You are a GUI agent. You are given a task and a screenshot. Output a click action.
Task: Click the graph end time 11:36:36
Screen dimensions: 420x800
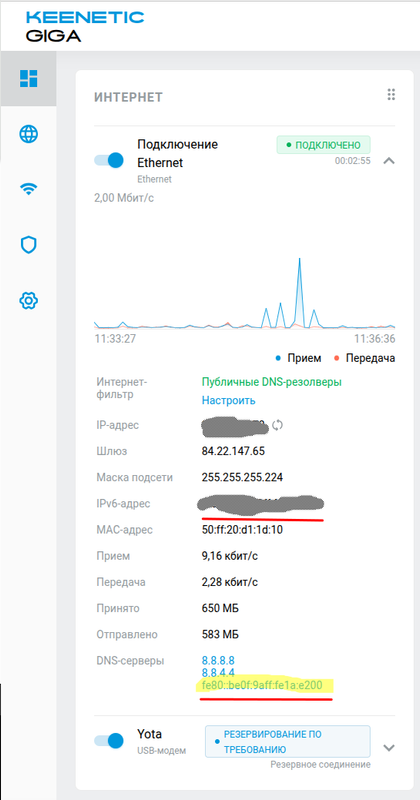pyautogui.click(x=375, y=339)
